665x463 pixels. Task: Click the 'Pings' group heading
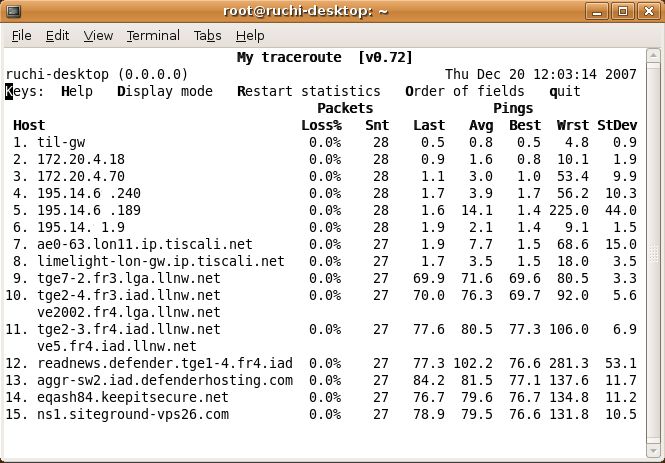[513, 109]
